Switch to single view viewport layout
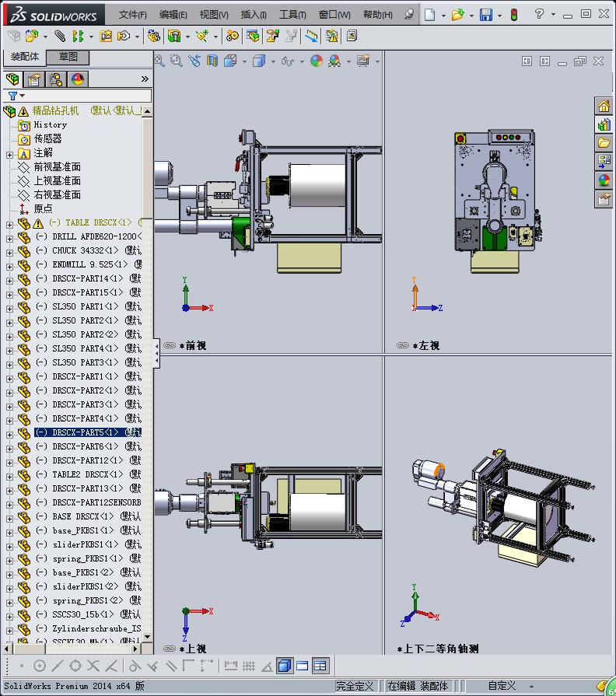Screen dimensions: 616x696 [x=302, y=666]
